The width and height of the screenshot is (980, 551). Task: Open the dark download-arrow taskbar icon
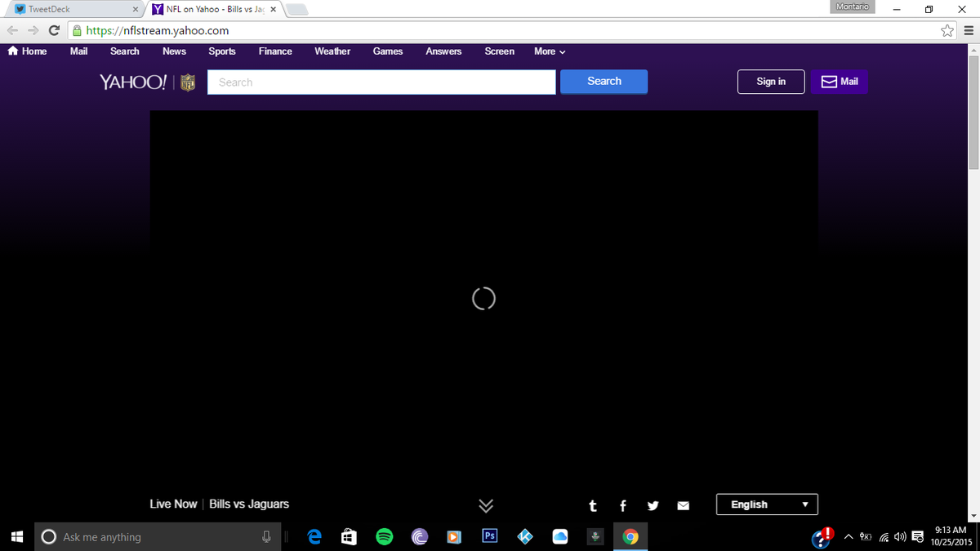(595, 536)
